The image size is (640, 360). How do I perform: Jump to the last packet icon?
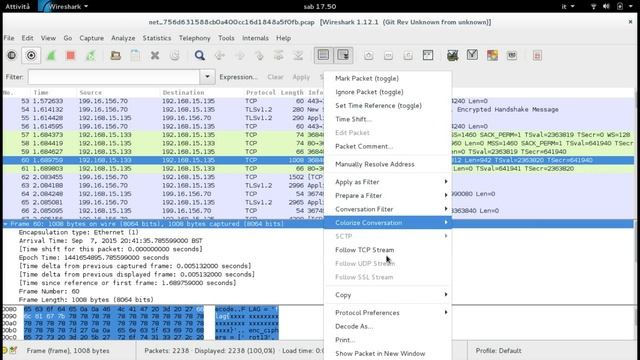click(298, 55)
